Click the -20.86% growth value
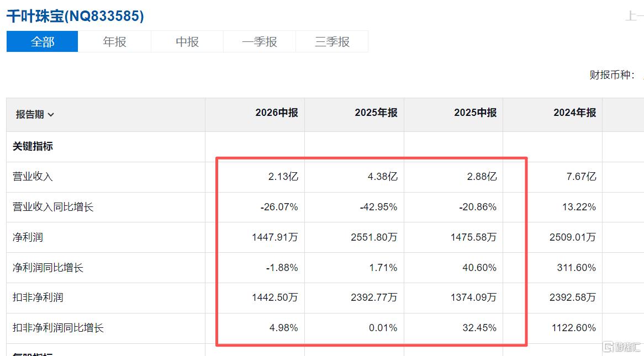This screenshot has height=356, width=644. coord(478,207)
